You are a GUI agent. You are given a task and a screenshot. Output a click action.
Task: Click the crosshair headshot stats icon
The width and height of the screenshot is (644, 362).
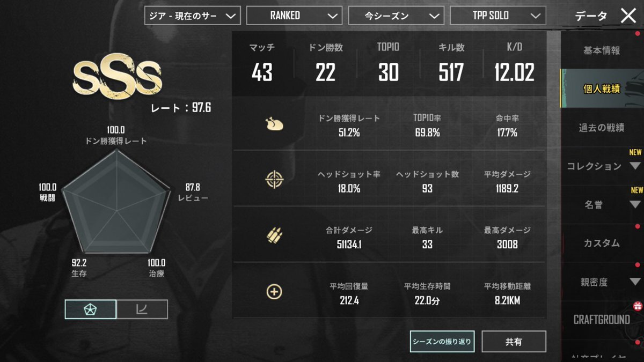274,181
